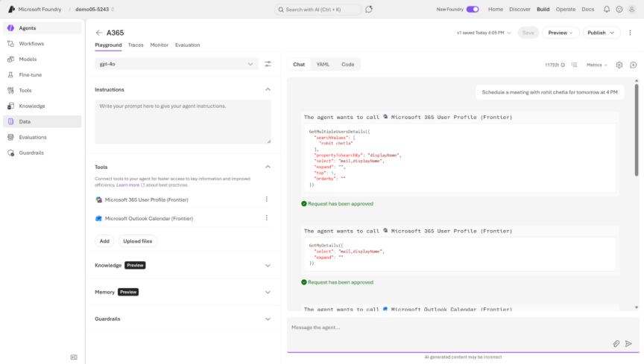The image size is (644, 364).
Task: Open Tools in the sidebar
Action: 42,90
